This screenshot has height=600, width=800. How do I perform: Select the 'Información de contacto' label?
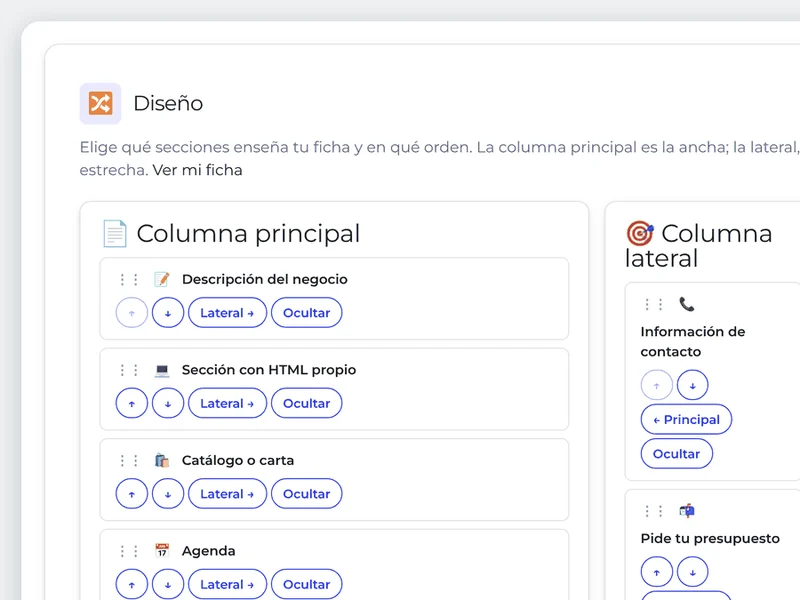click(x=693, y=342)
